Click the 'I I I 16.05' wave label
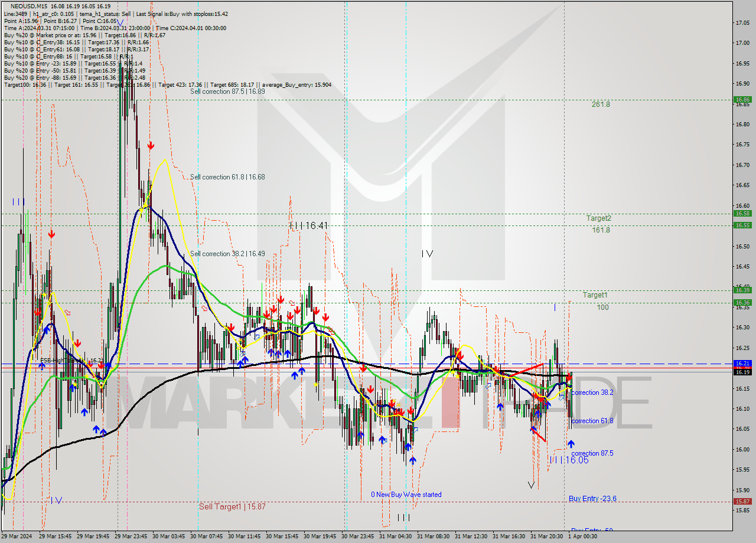Image resolution: width=756 pixels, height=543 pixels. [x=569, y=460]
